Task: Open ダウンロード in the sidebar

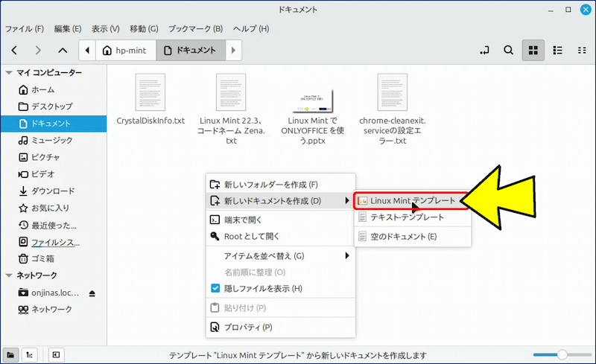Action: (x=53, y=191)
